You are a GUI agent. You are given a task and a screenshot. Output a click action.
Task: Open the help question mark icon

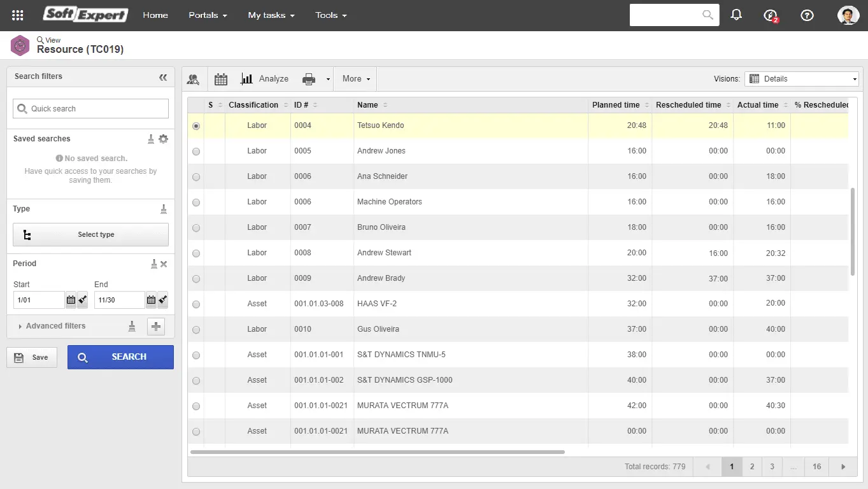tap(807, 15)
